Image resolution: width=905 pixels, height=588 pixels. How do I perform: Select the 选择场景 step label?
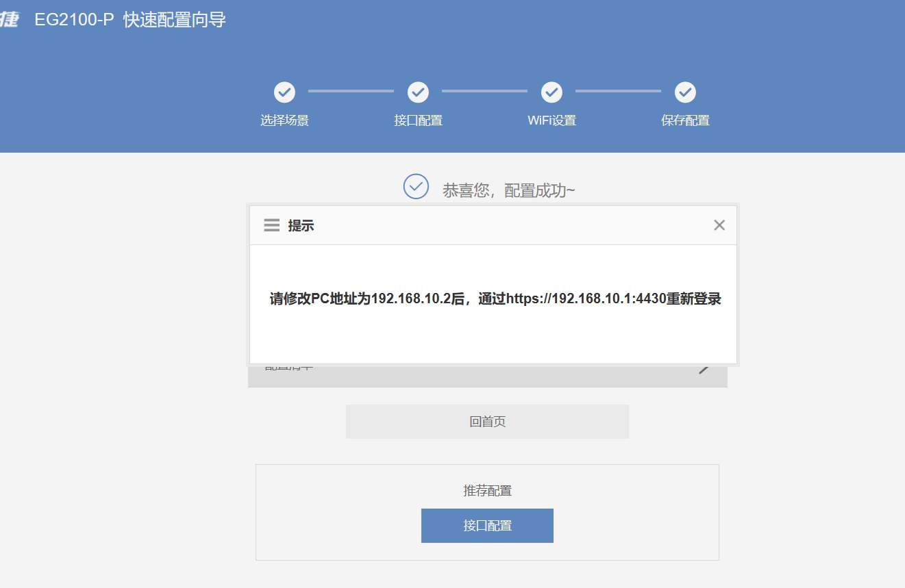284,121
